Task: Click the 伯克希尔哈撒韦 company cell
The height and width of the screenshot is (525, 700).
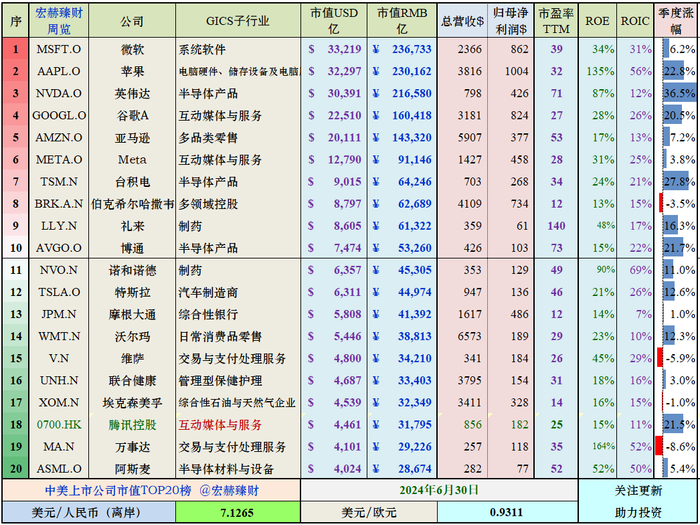Action: point(132,204)
